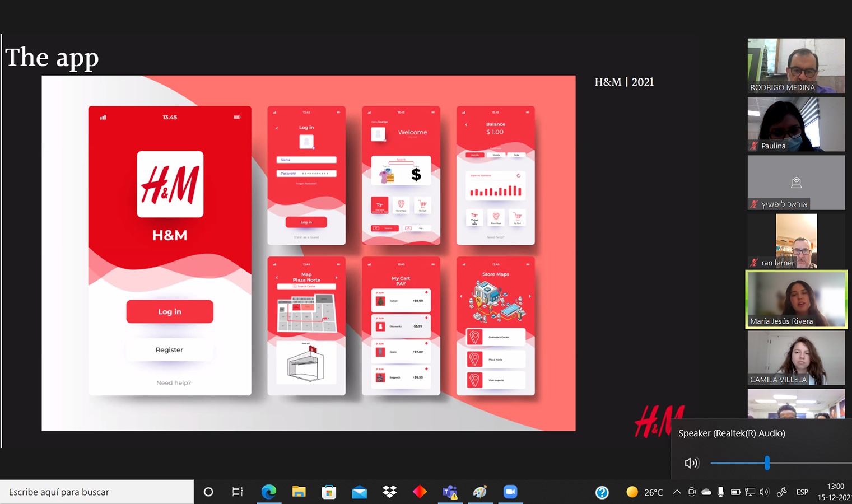Open the ESP input language selector
Image resolution: width=852 pixels, height=504 pixels.
point(802,492)
